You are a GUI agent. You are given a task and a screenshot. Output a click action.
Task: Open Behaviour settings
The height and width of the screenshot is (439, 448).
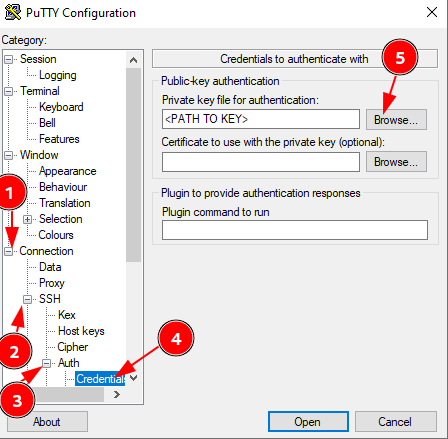(x=63, y=187)
